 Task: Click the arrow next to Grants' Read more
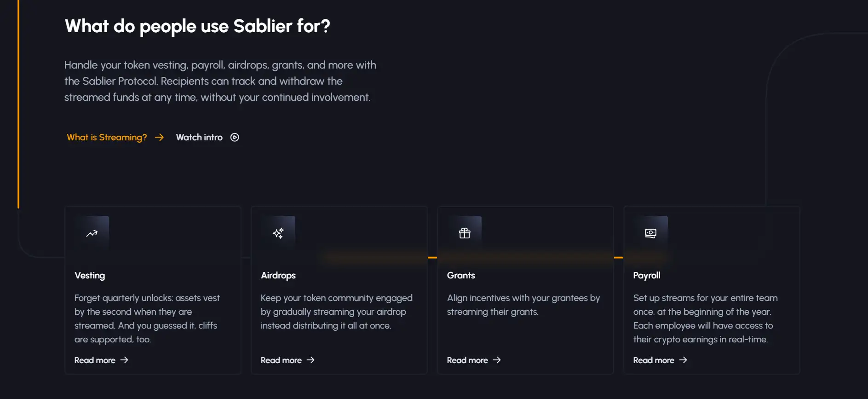tap(497, 360)
